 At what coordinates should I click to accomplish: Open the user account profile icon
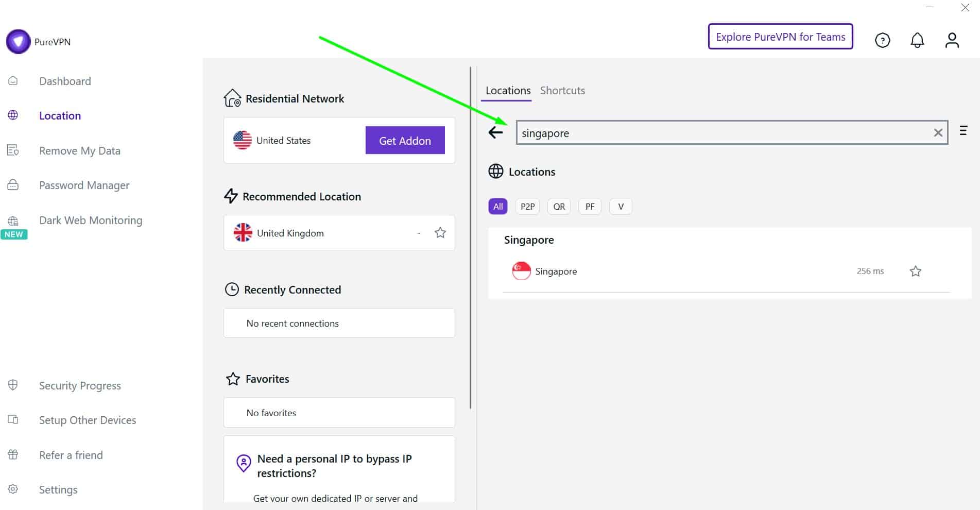pos(952,40)
